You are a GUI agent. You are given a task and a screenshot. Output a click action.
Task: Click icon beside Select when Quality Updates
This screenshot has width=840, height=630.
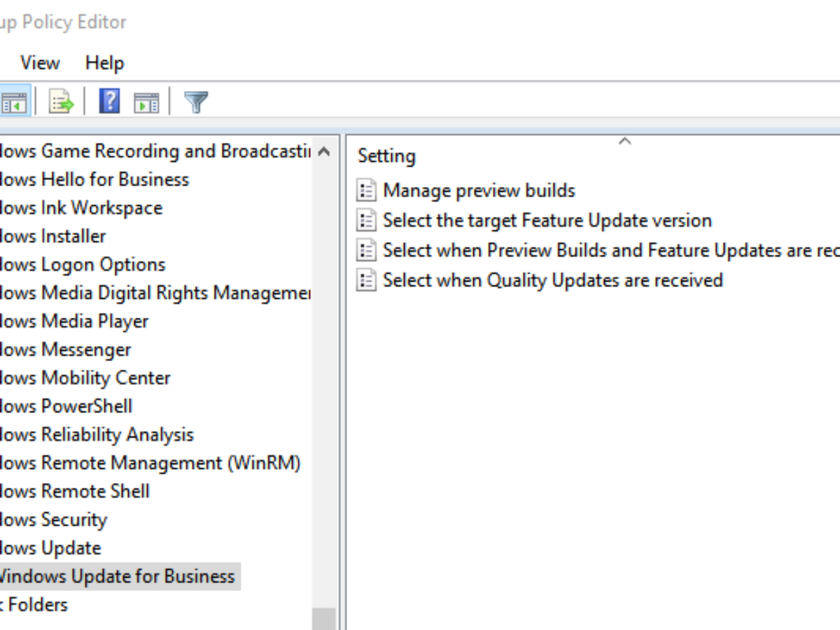tap(366, 280)
